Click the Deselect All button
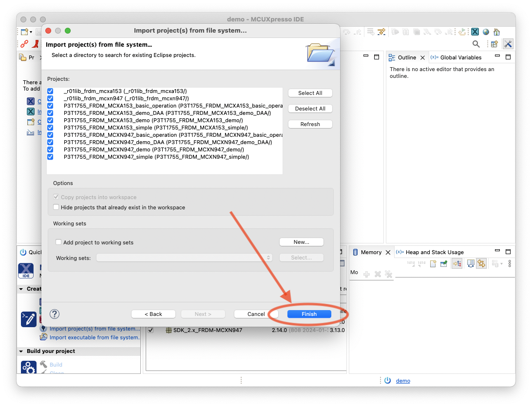 (x=310, y=109)
